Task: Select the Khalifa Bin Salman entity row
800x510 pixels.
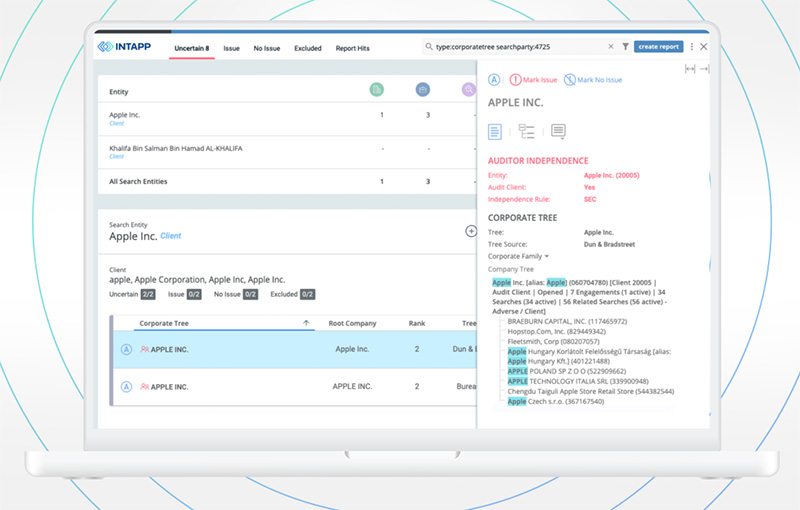Action: pos(175,148)
